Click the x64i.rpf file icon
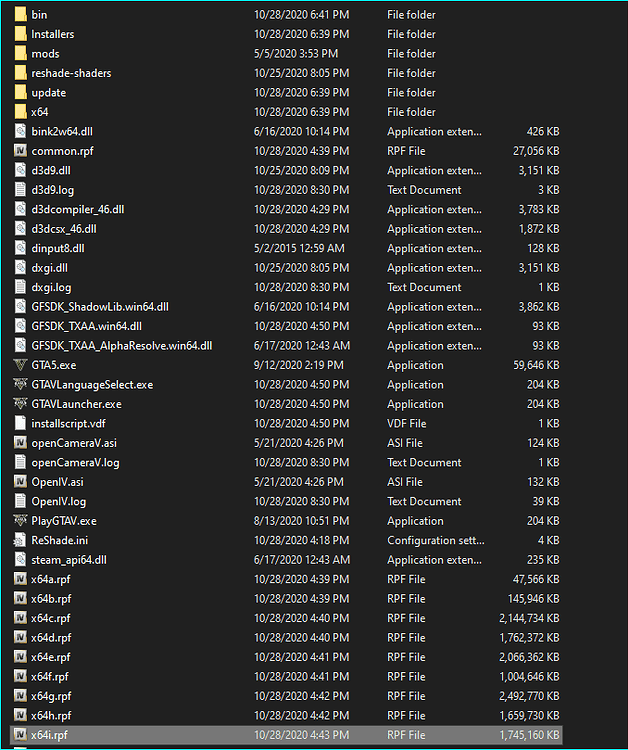The height and width of the screenshot is (750, 628). 20,735
